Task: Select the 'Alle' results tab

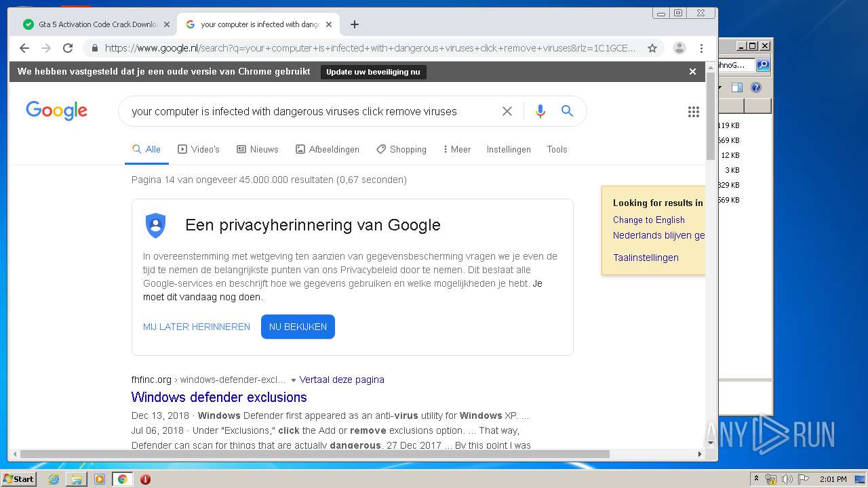Action: (x=146, y=149)
